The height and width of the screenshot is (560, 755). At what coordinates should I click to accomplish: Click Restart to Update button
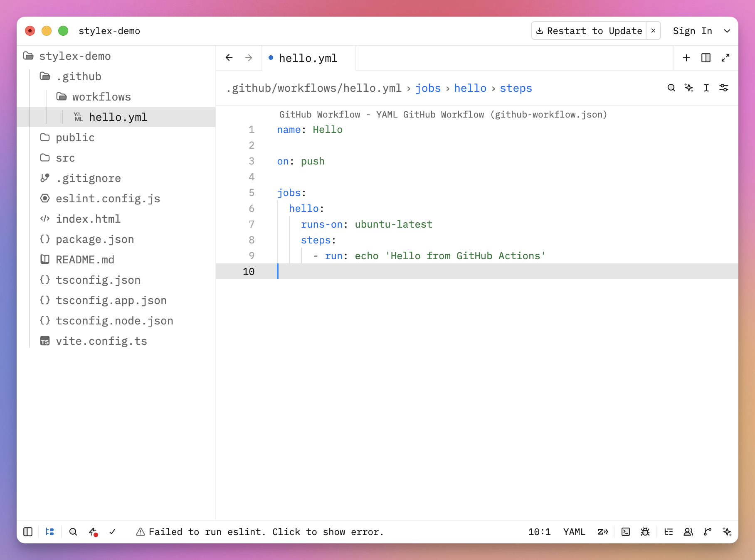pyautogui.click(x=589, y=31)
